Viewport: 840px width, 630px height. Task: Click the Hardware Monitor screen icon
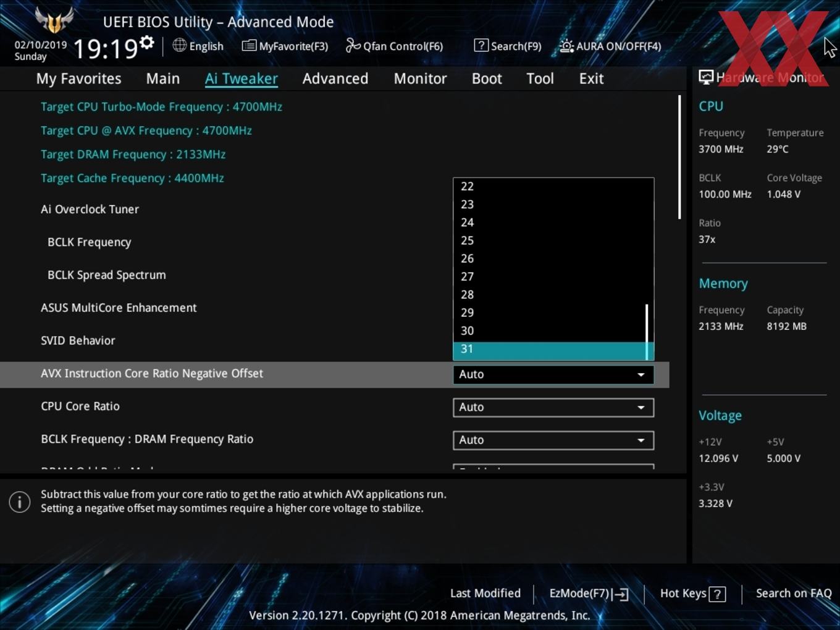tap(706, 77)
